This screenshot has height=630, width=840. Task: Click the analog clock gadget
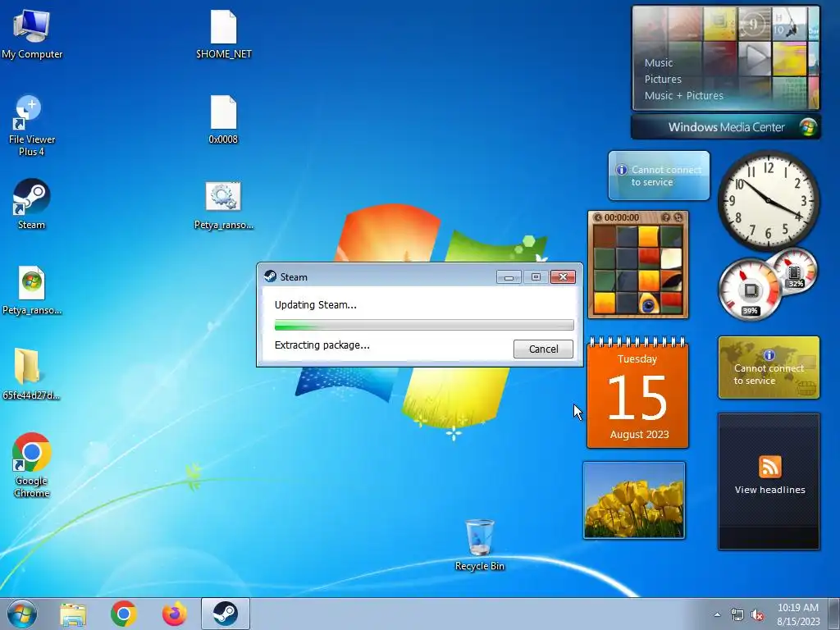[768, 200]
